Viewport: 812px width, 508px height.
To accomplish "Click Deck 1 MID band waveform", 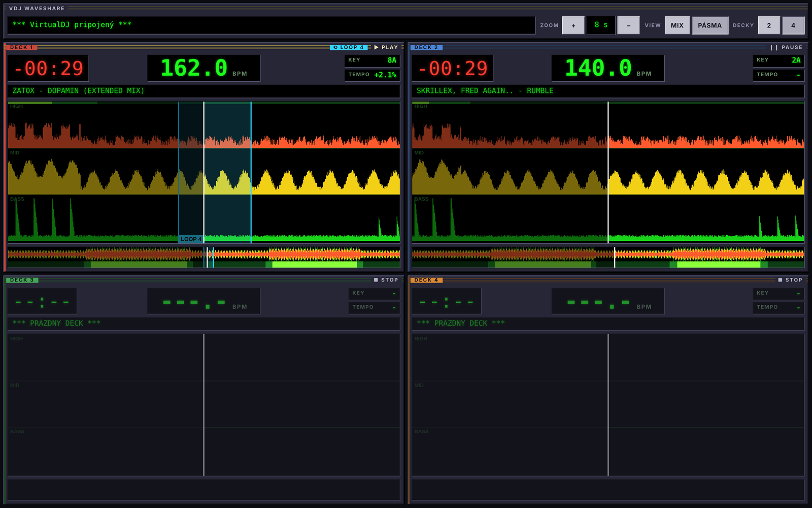I will [x=204, y=173].
